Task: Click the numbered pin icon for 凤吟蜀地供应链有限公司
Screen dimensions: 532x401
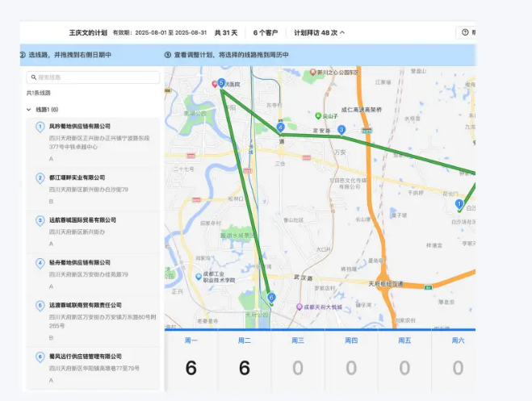Action: coord(40,127)
